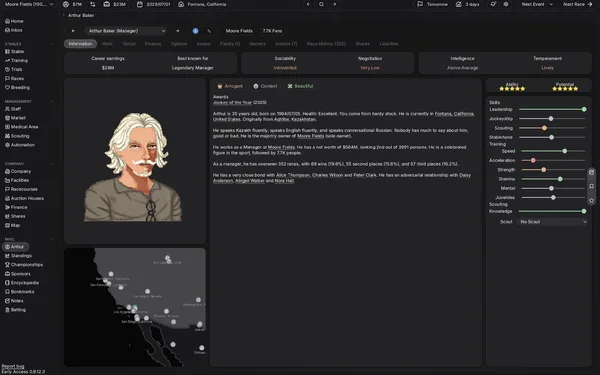Open the Alice Thompson link
Screen dimensions: 600x375
tap(293, 175)
